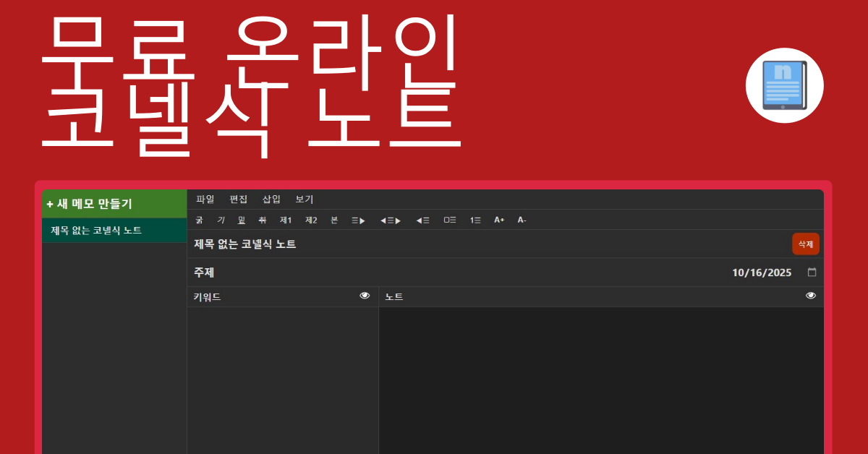Open the 편집 menu
This screenshot has width=868, height=454.
[x=239, y=200]
